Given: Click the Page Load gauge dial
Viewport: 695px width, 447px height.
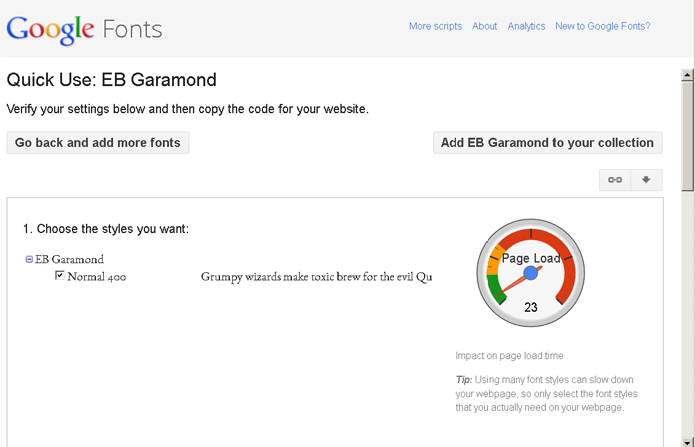Looking at the screenshot, I should [531, 273].
